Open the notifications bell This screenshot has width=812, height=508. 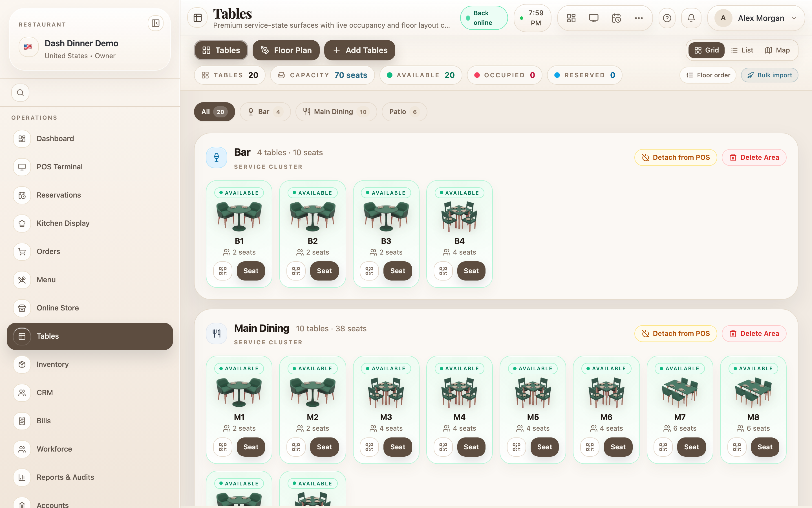click(x=691, y=18)
